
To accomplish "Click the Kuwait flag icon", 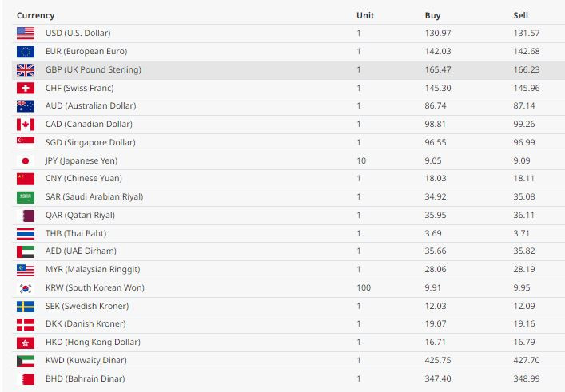I will (26, 361).
